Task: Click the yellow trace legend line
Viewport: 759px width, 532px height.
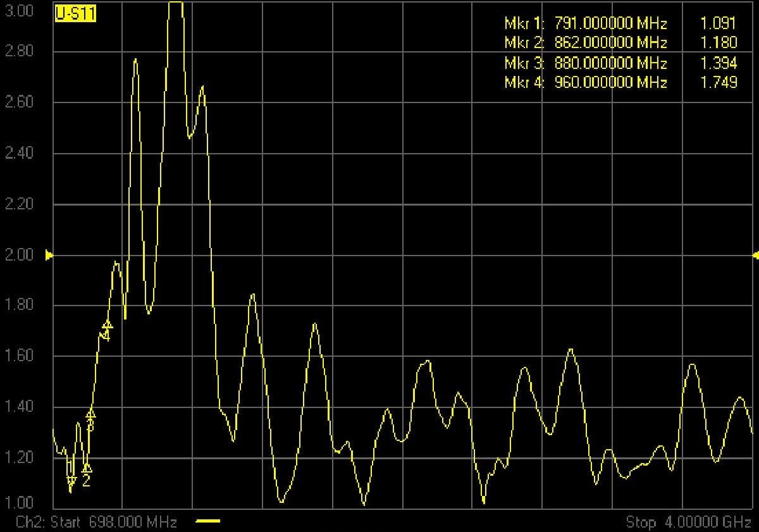Action: point(208,521)
